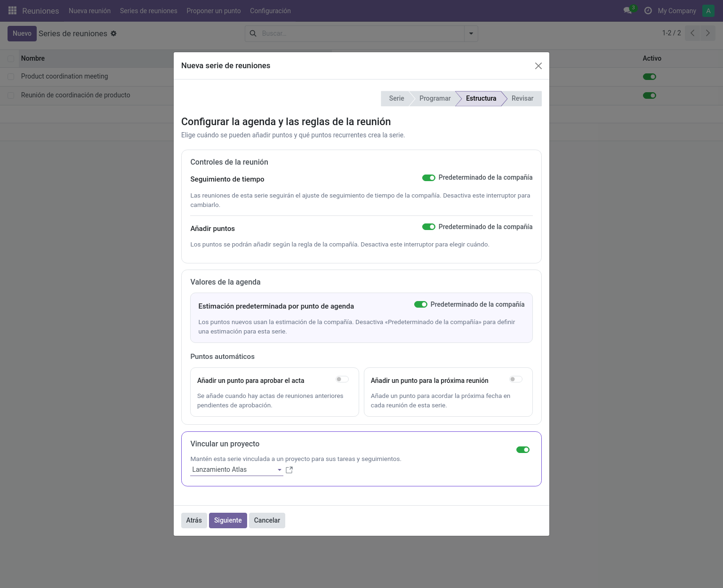Toggle Seguimiento de tiempo company default switch

(429, 178)
